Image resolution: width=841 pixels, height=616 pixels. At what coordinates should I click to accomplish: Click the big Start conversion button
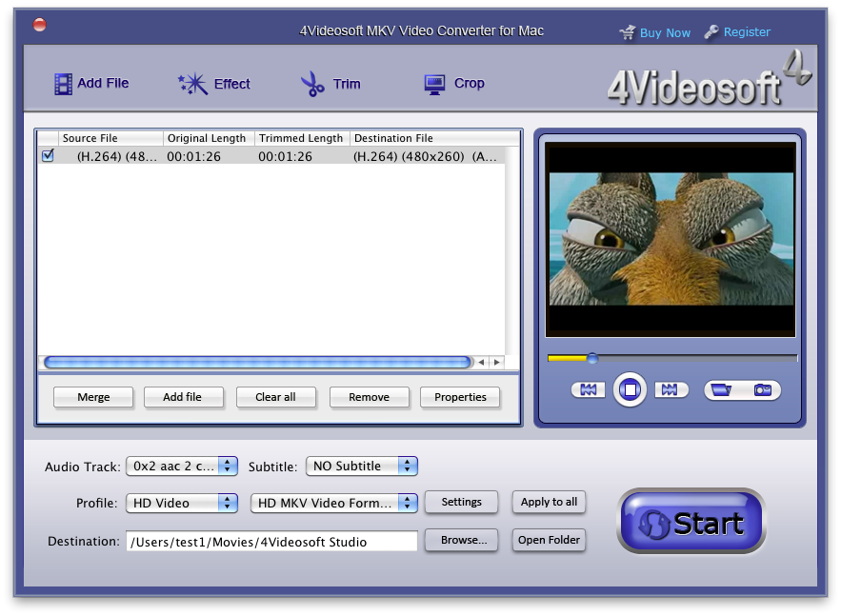pyautogui.click(x=691, y=521)
